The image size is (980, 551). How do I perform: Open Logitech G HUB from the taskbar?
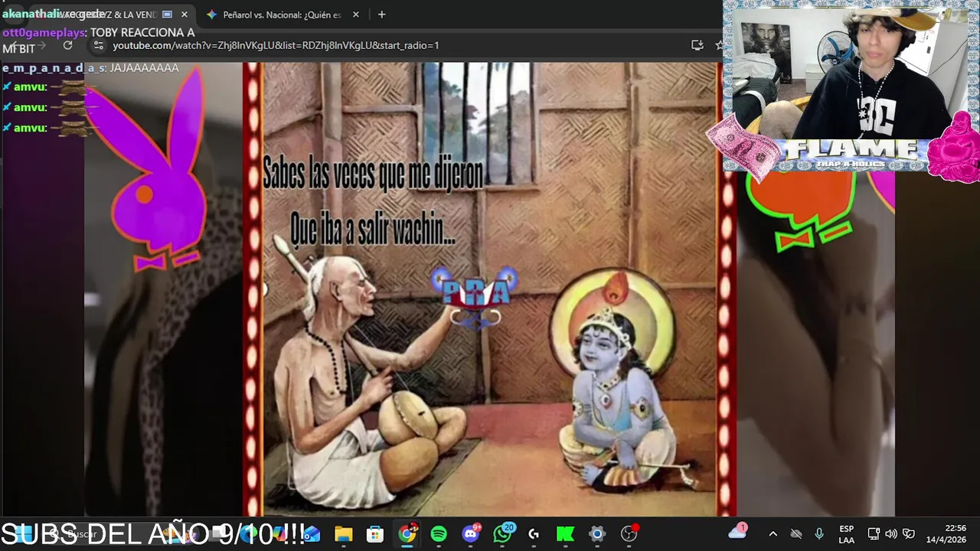534,534
